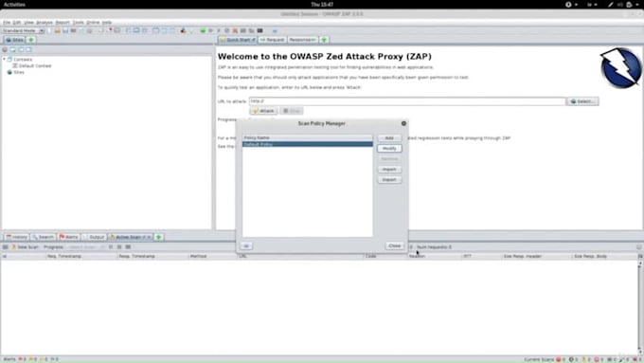Open the Online menu
The width and height of the screenshot is (644, 363).
93,22
